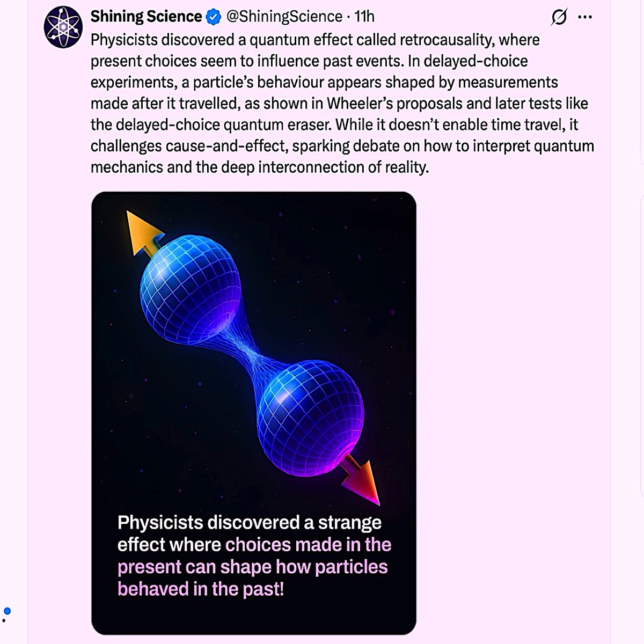This screenshot has height=644, width=644.
Task: Click the blue verified checkmark badge
Action: (214, 17)
